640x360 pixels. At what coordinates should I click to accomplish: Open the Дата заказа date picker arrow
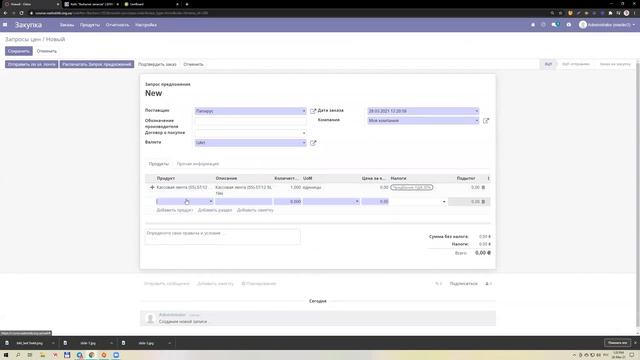tap(476, 111)
